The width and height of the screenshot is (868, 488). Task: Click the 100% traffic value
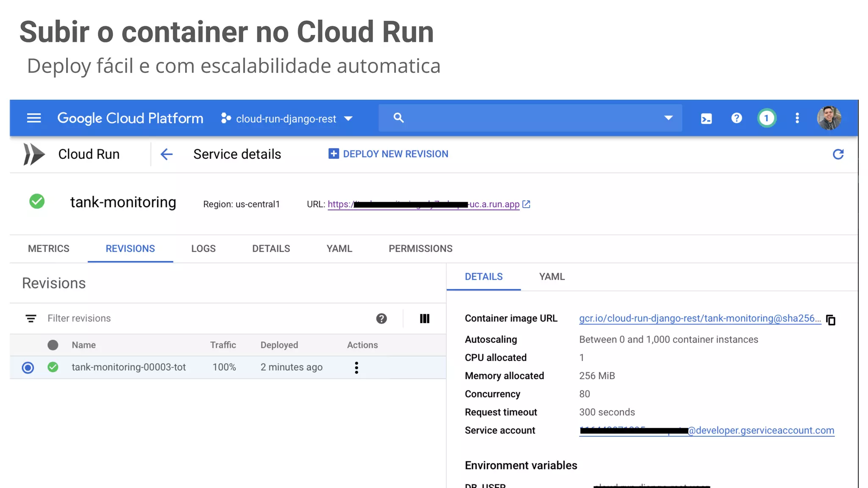[224, 367]
